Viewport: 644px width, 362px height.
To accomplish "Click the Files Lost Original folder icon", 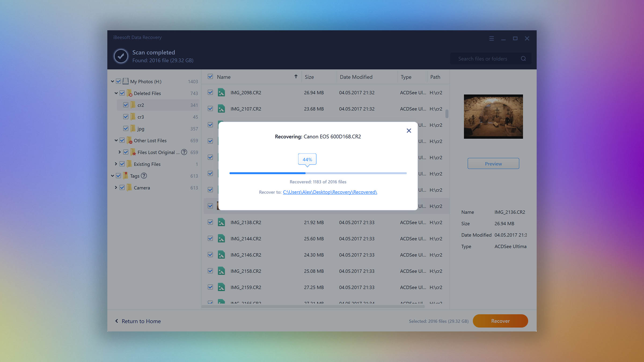I will click(133, 152).
